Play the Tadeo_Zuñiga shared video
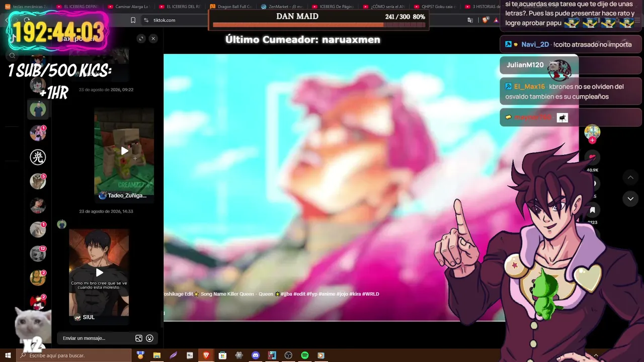 124,151
